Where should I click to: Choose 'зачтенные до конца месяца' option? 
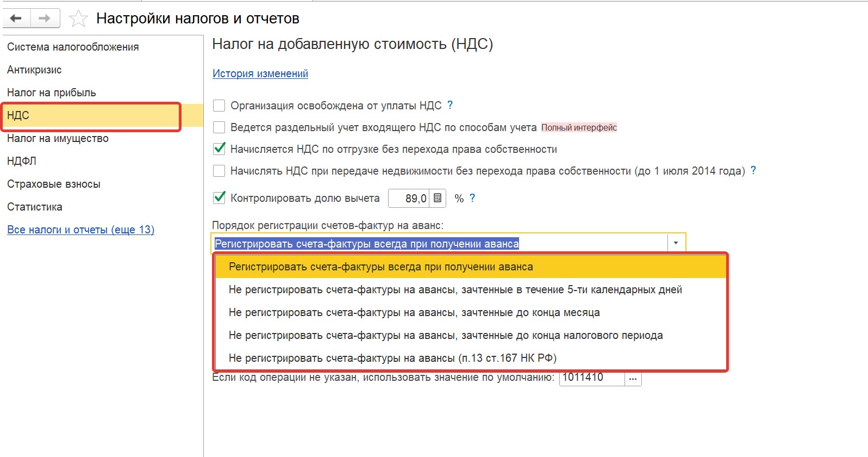[x=471, y=312]
